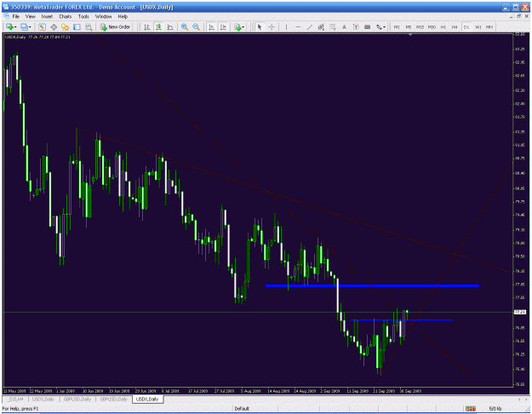Click the New Order button
The width and height of the screenshot is (532, 414).
click(116, 26)
